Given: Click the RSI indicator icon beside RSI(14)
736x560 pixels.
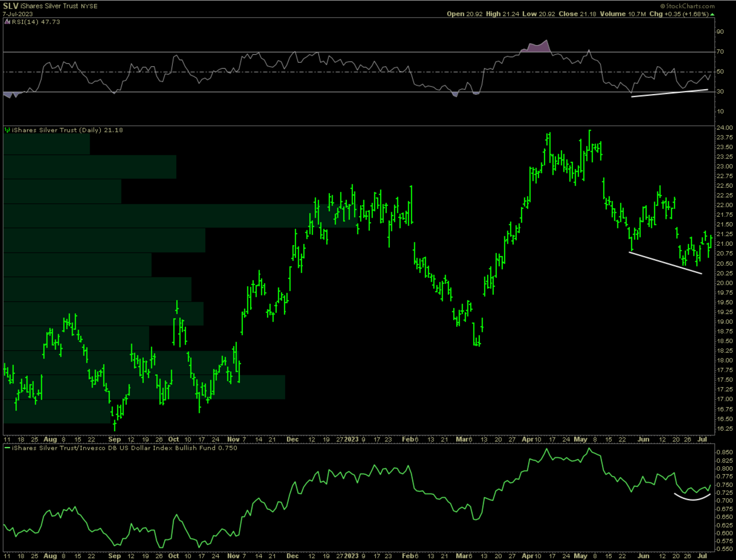Looking at the screenshot, I should pyautogui.click(x=7, y=22).
